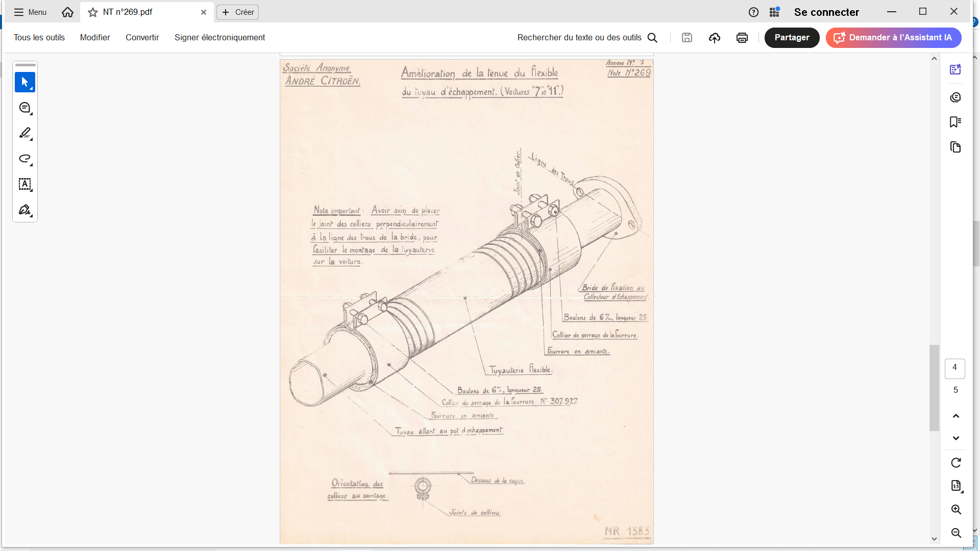Click Demander à l'Assistant IA button
The height and width of the screenshot is (551, 980).
(x=893, y=38)
